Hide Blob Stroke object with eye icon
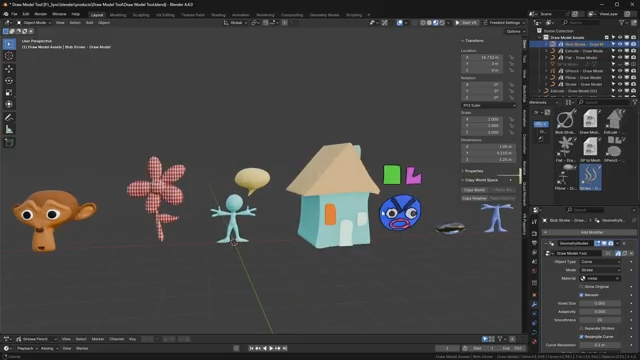640x360 pixels. 620,44
